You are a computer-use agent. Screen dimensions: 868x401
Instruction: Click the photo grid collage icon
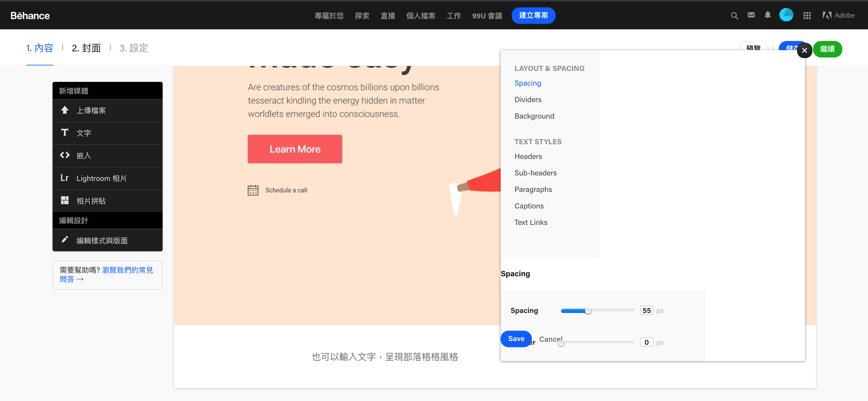[x=65, y=200]
